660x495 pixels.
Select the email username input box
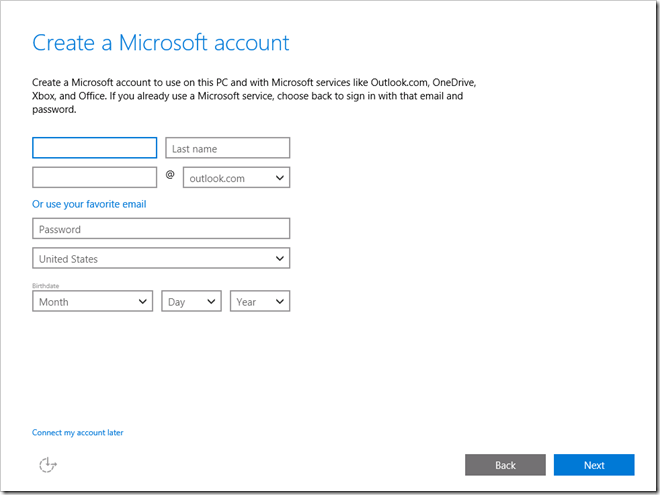(x=94, y=177)
